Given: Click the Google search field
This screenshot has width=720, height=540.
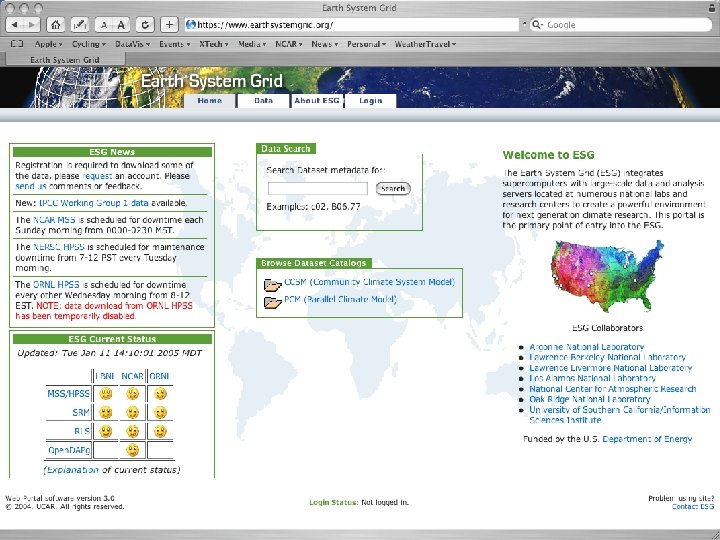Looking at the screenshot, I should point(620,25).
